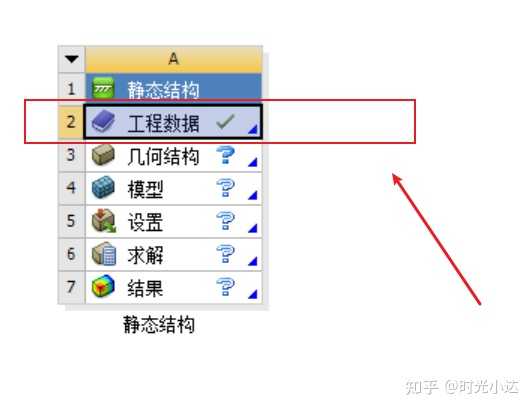Click the question mark status beside 结果
The height and width of the screenshot is (410, 532).
point(225,287)
